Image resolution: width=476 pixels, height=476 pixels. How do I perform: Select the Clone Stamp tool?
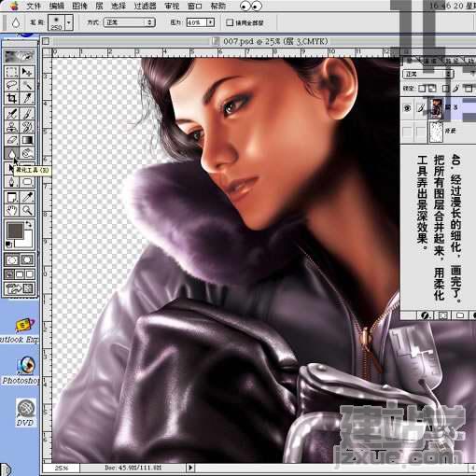tap(11, 127)
